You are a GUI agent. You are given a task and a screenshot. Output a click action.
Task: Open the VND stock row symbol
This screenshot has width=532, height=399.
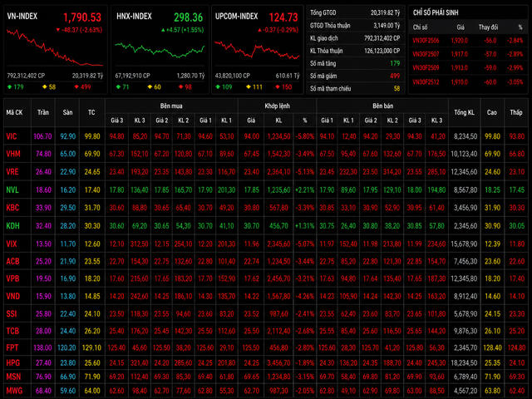point(13,296)
